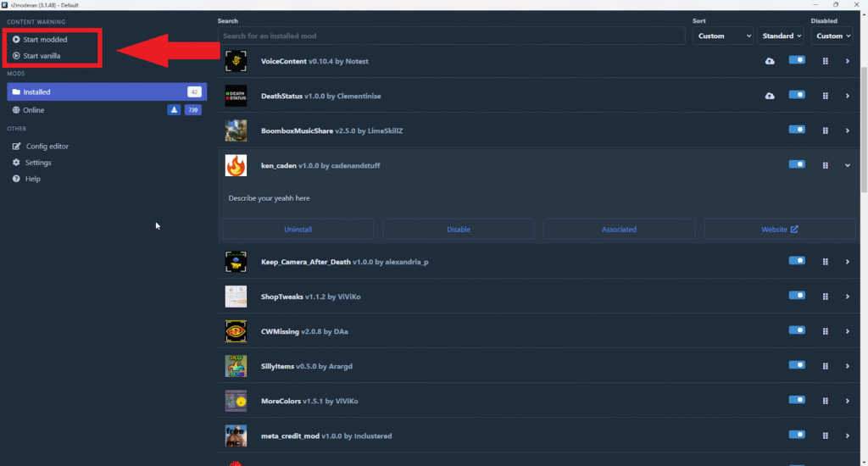Image resolution: width=868 pixels, height=466 pixels.
Task: Turn off the CWMissing toggle
Action: (x=797, y=330)
